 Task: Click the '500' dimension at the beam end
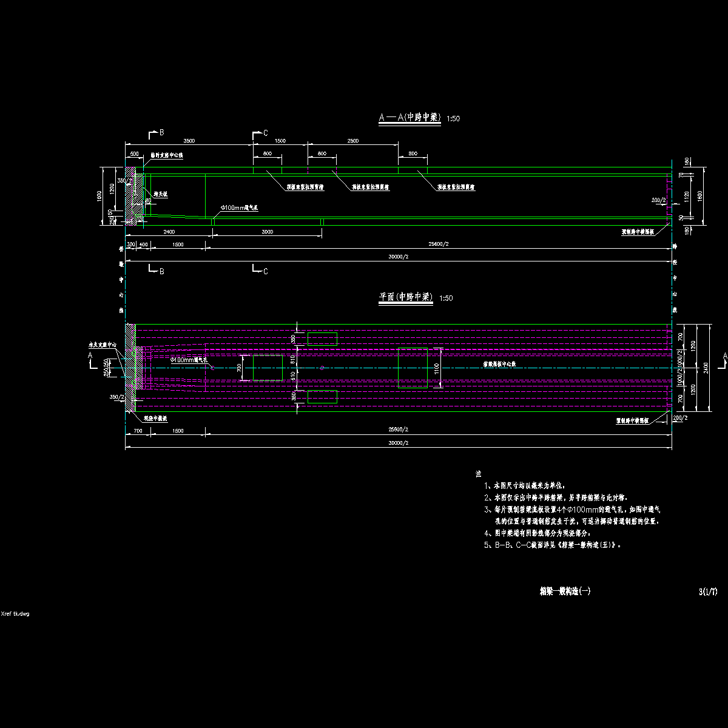point(134,154)
